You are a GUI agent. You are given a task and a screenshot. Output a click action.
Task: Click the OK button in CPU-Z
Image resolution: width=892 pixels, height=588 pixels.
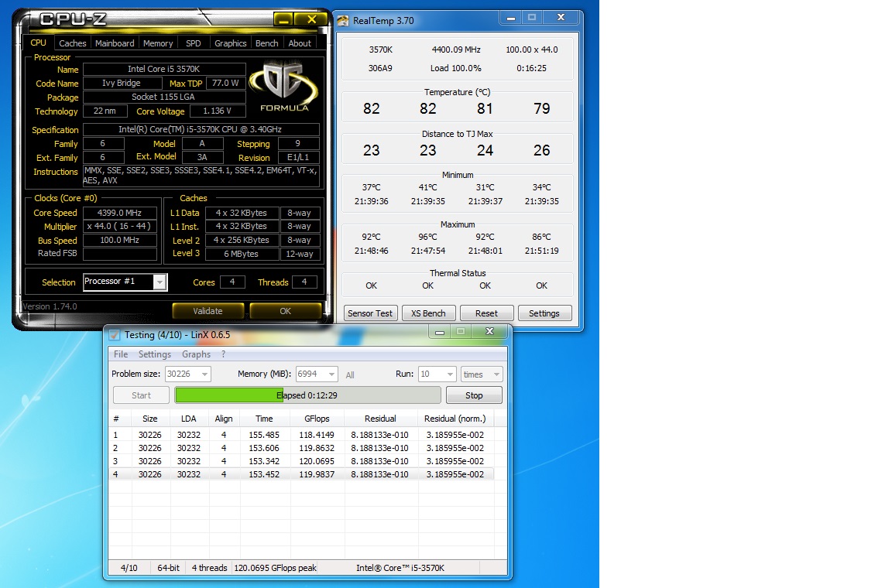pyautogui.click(x=285, y=311)
